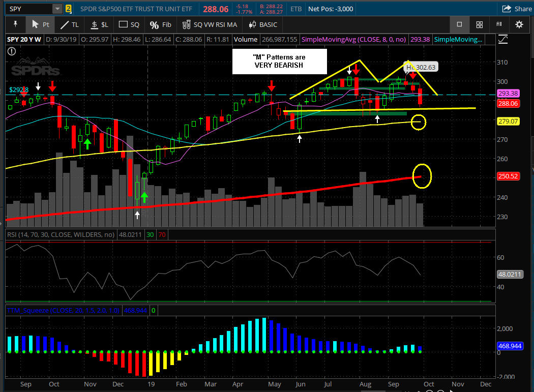
Task: Click the Share button
Action: pos(517,9)
